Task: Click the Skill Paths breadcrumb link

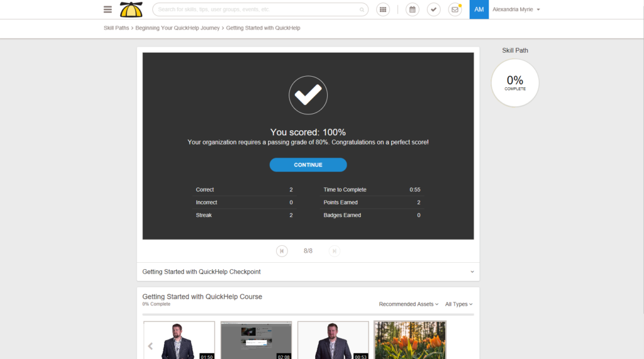Action: (116, 28)
